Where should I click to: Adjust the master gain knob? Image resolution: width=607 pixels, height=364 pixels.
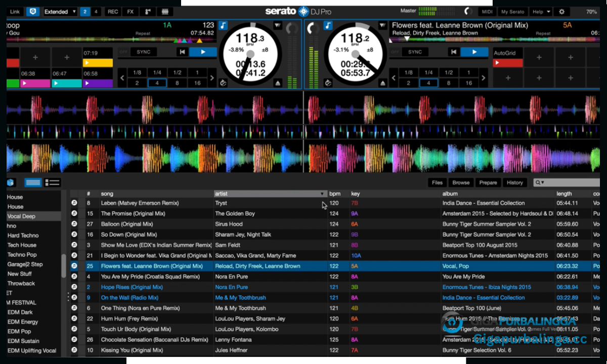tap(468, 11)
